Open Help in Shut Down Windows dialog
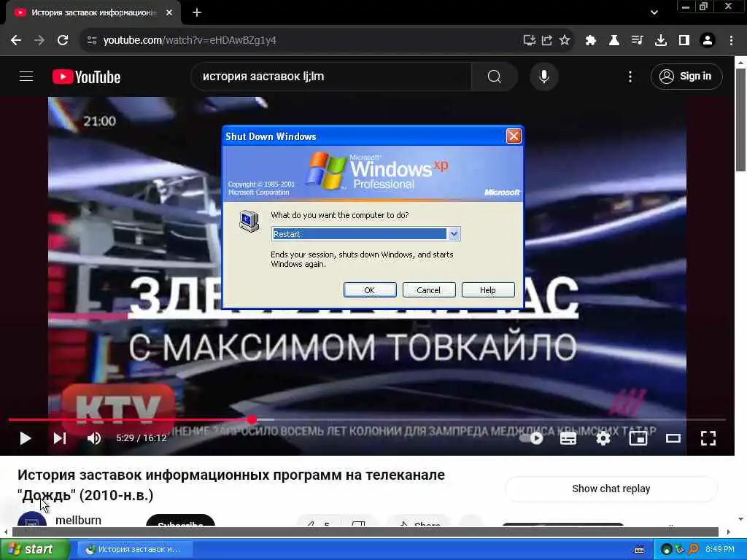 (488, 290)
